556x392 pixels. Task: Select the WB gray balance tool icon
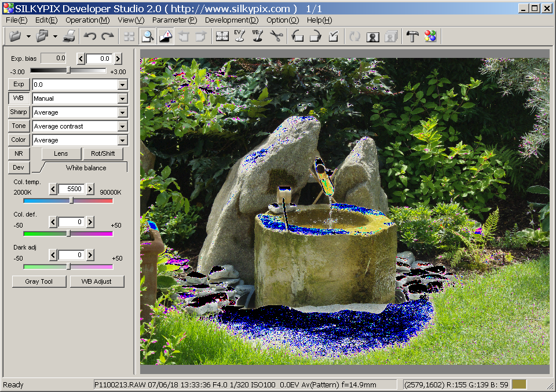(258, 36)
